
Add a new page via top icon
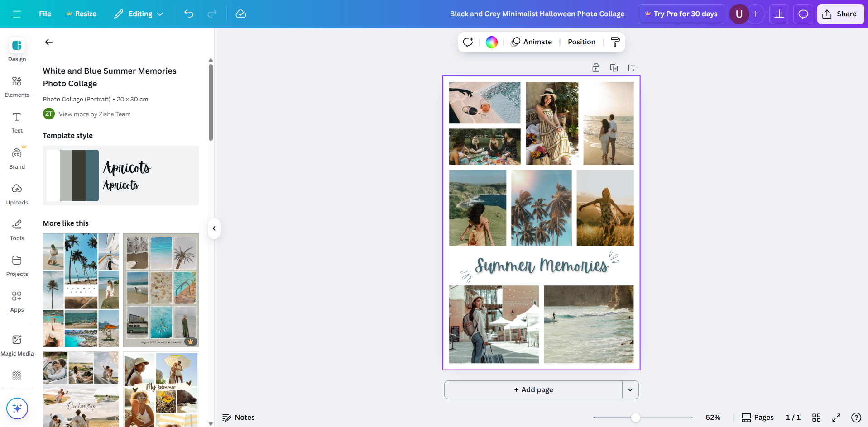pos(632,68)
